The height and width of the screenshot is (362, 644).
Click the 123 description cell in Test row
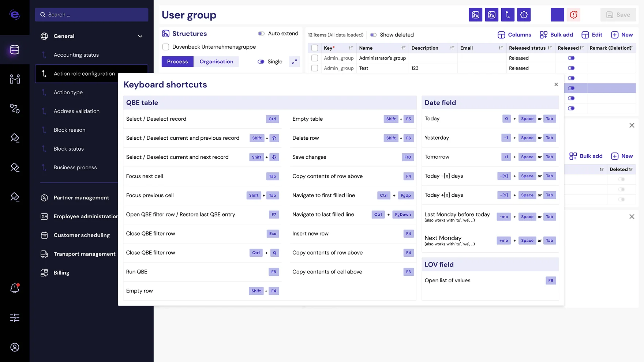pos(433,68)
